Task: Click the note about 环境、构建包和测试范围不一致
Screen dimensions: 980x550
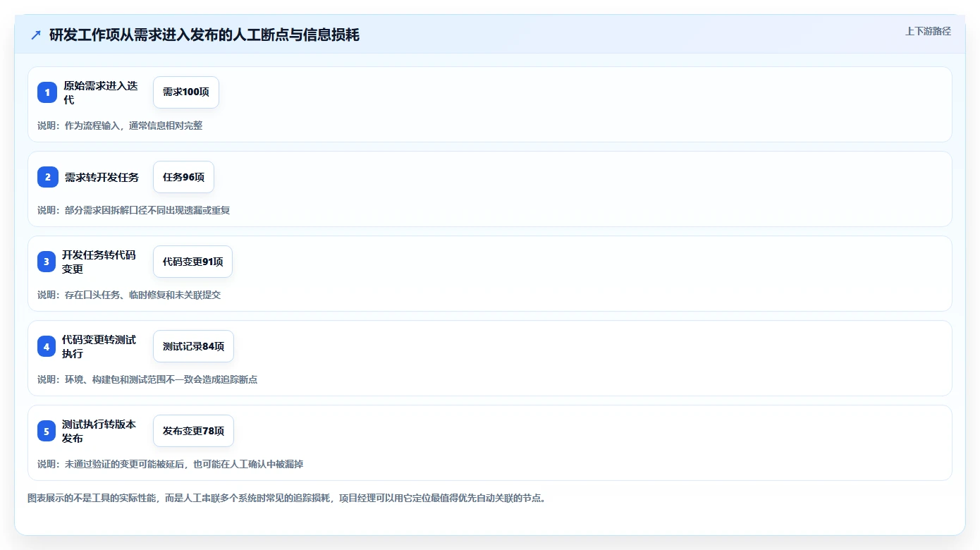Action: [147, 379]
